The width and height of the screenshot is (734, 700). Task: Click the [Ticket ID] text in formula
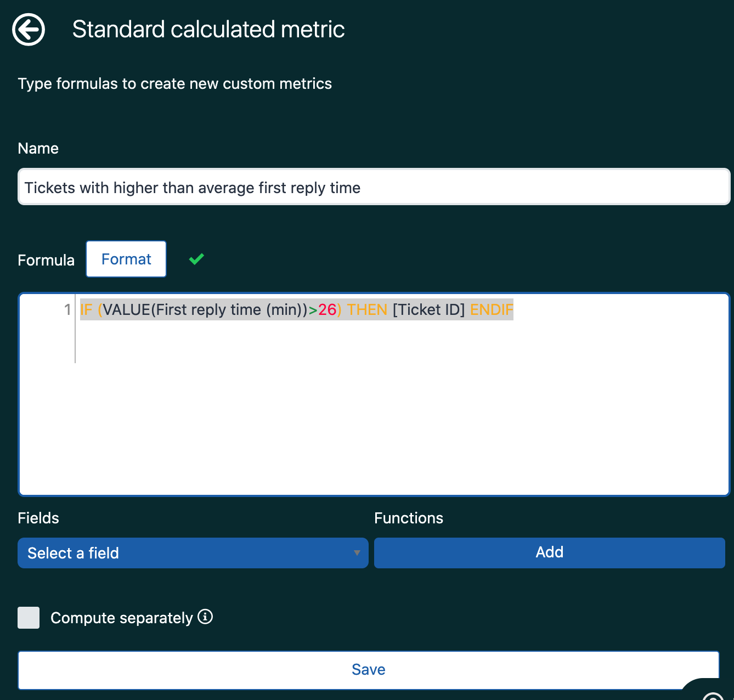(x=429, y=310)
